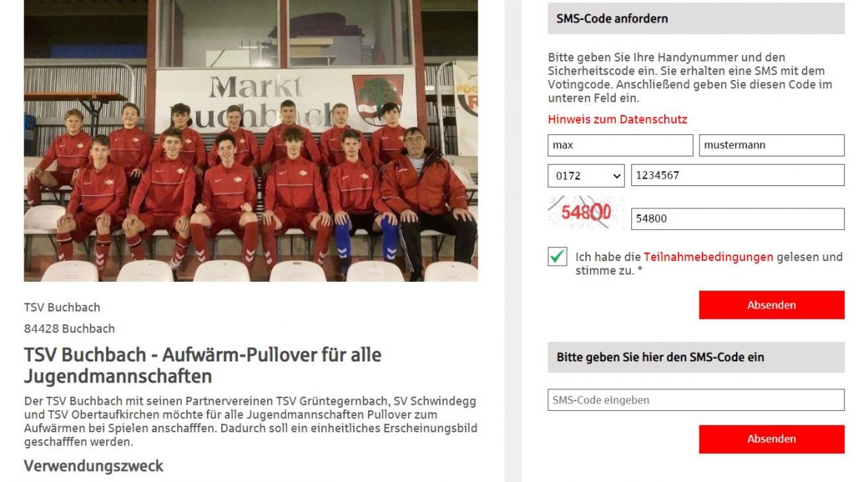Focus the last name field containing mustermann

pyautogui.click(x=772, y=145)
